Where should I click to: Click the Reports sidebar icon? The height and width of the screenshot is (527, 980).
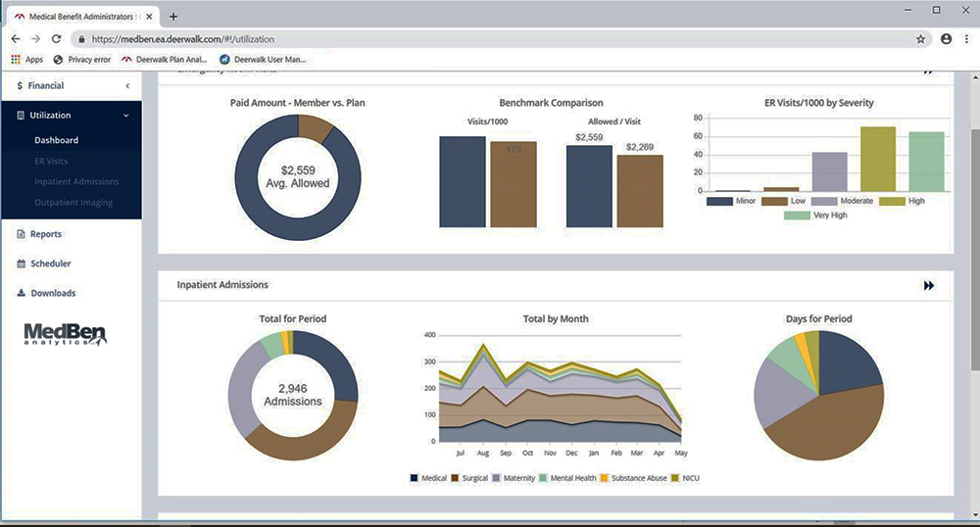[x=22, y=234]
